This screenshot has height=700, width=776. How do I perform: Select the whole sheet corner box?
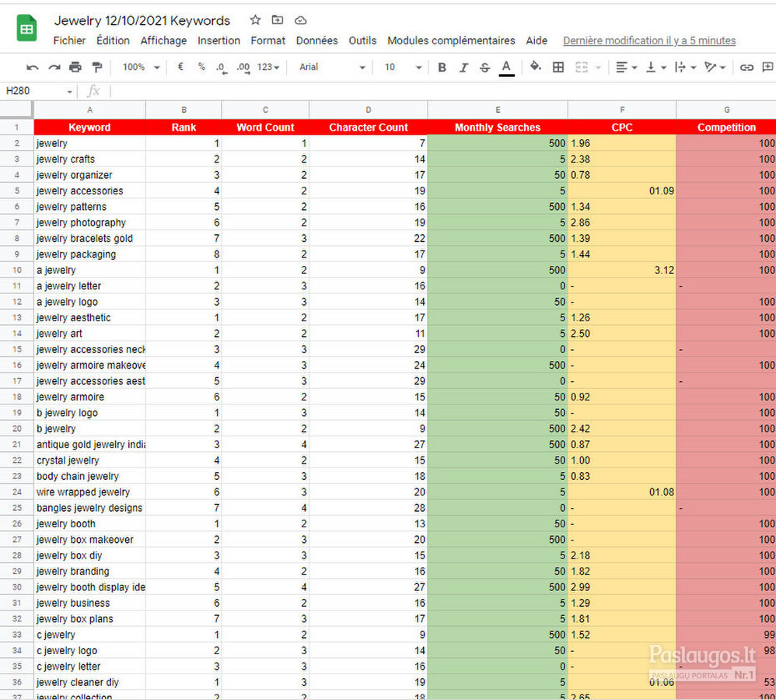click(16, 110)
